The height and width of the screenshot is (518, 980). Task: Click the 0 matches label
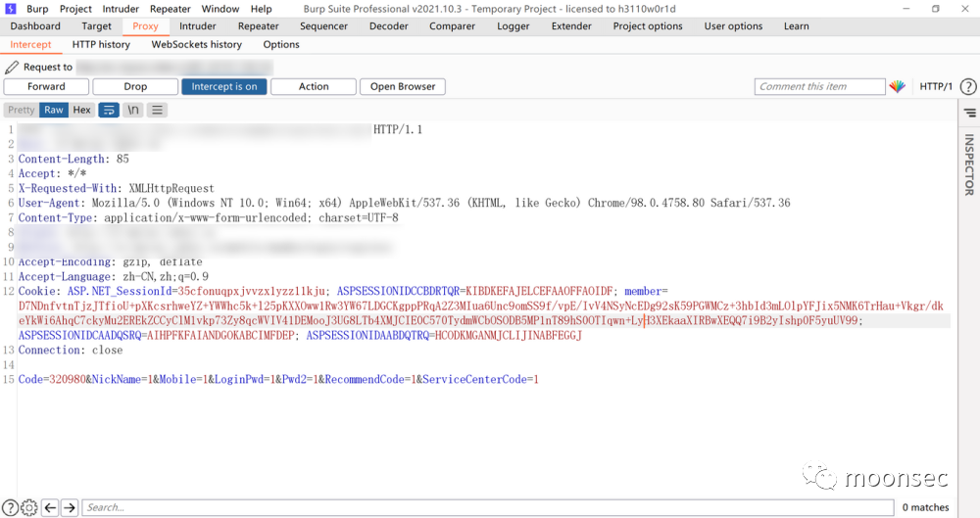tap(926, 507)
